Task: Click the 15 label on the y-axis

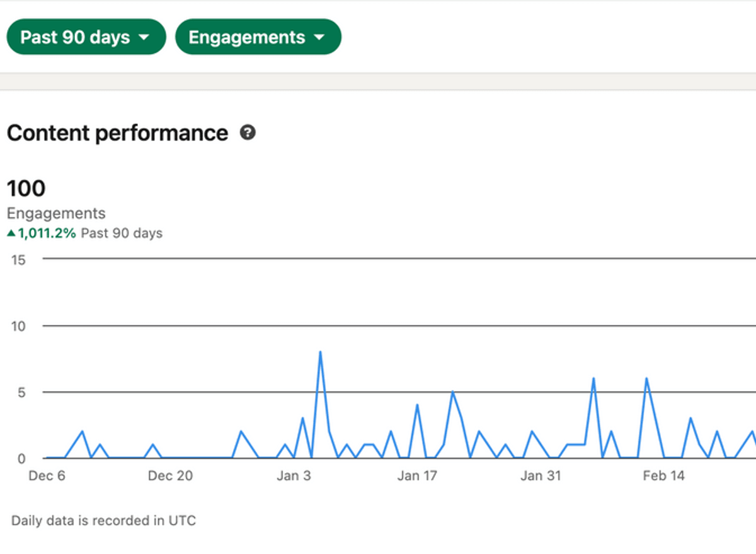Action: coord(18,260)
